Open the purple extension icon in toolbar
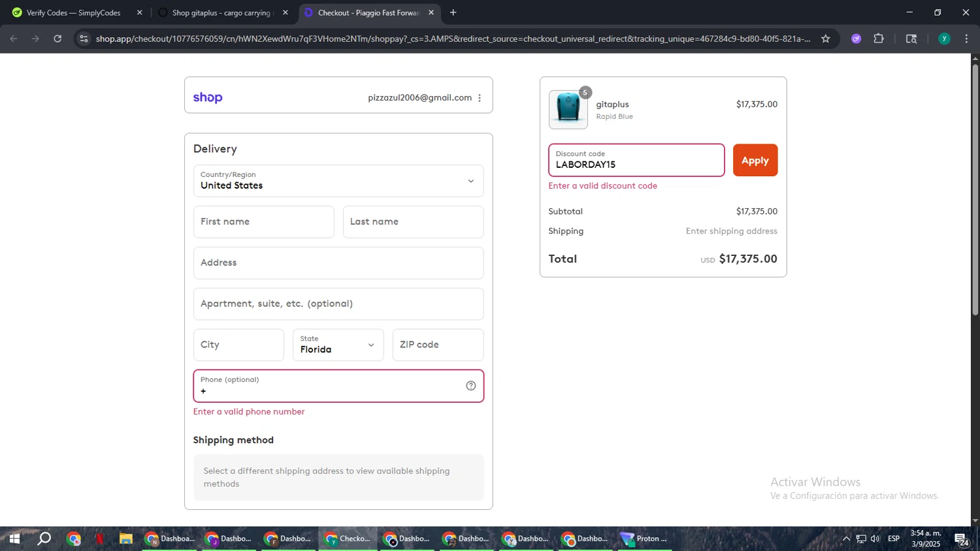Image resolution: width=980 pixels, height=551 pixels. 857,39
